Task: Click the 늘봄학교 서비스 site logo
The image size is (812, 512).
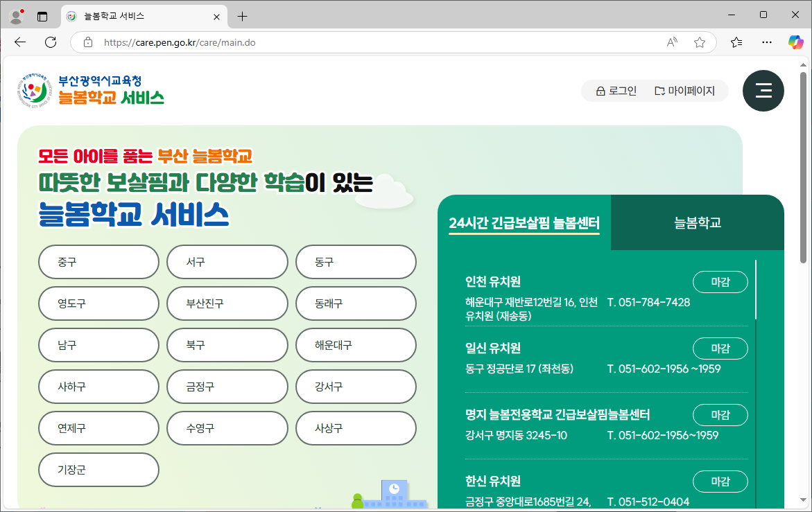Action: click(90, 91)
